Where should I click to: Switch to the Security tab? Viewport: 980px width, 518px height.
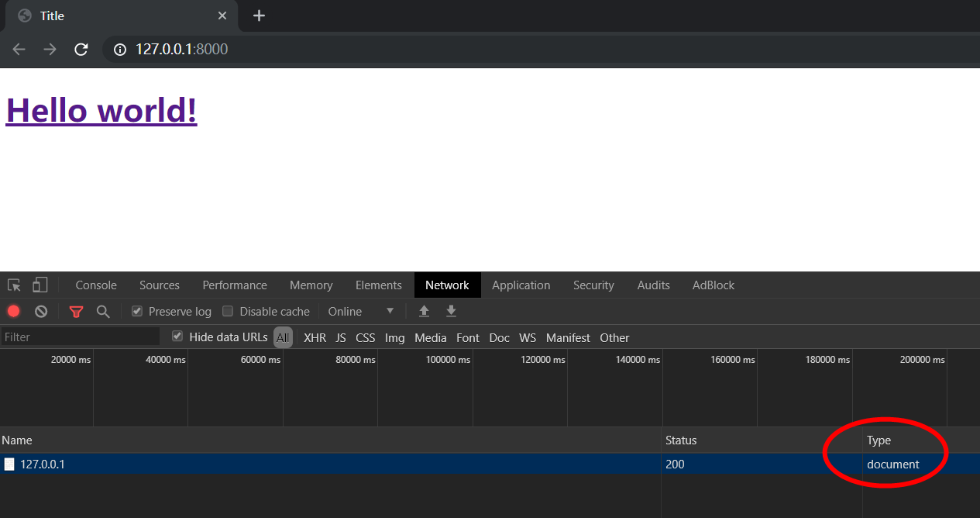(593, 285)
